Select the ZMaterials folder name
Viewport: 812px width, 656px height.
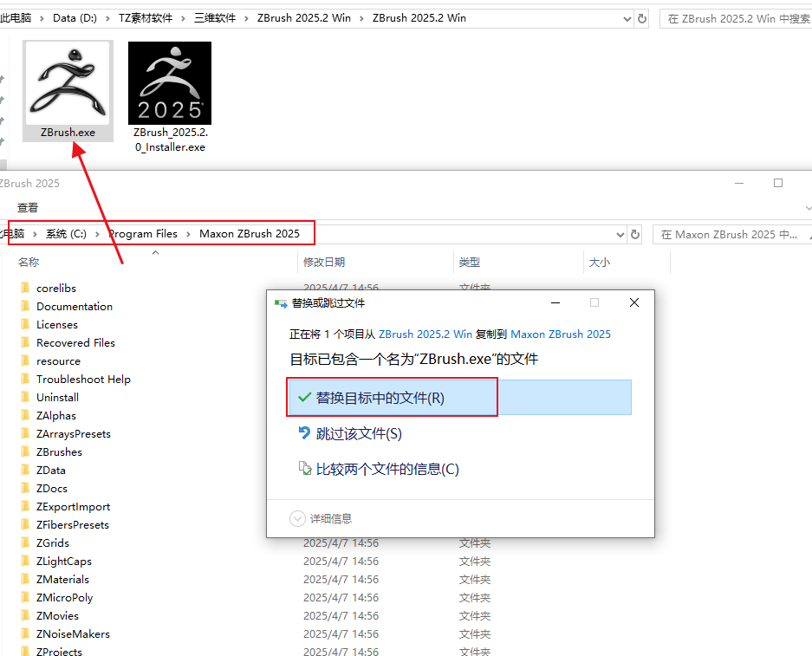point(62,580)
